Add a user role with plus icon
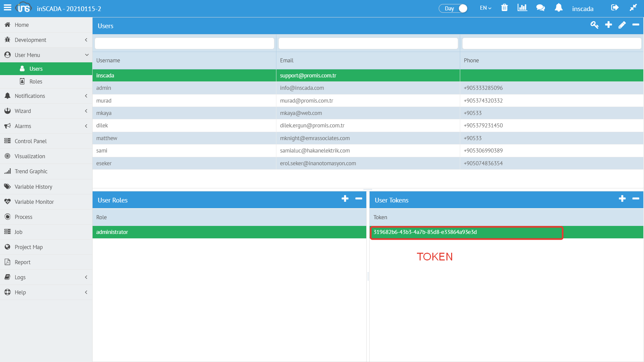644x362 pixels. (x=345, y=199)
